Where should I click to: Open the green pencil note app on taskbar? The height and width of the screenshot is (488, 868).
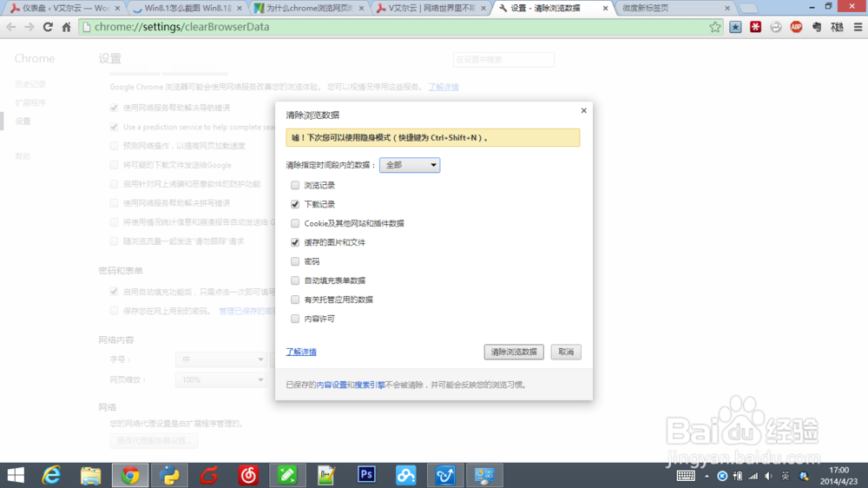[x=287, y=475]
